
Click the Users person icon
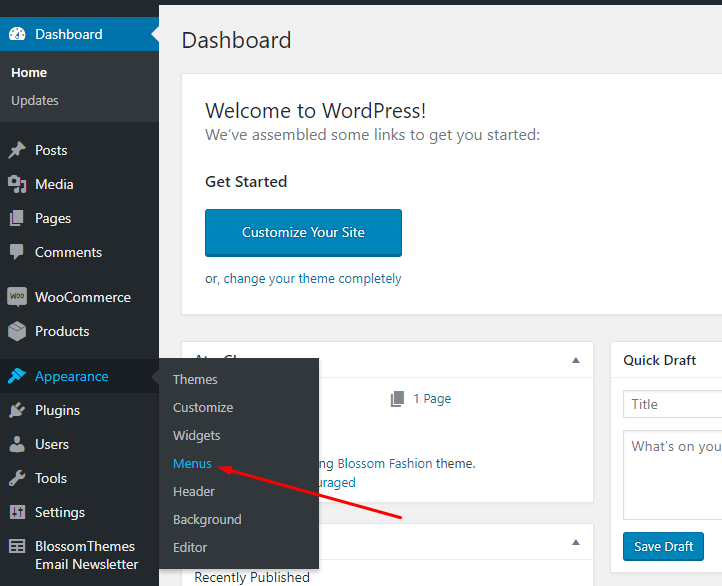tap(17, 444)
